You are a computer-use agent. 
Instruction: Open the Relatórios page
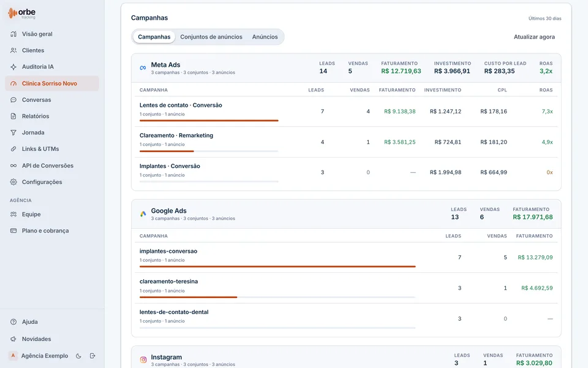[x=52, y=116]
